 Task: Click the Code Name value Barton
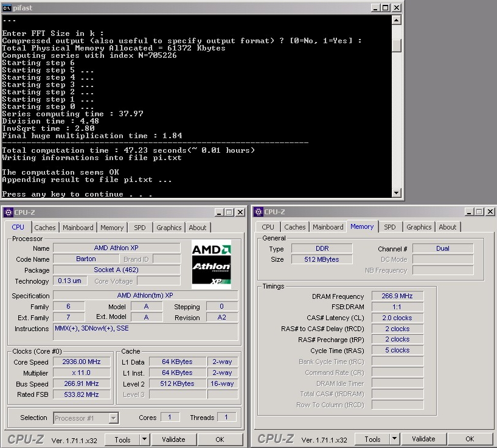tap(86, 259)
